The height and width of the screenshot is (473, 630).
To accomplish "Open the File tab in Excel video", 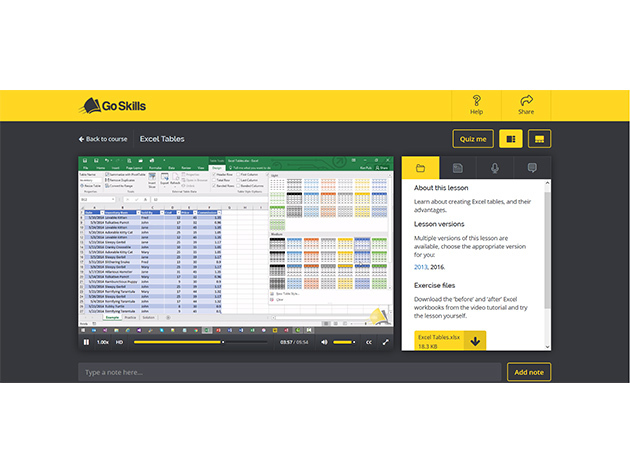I will 86,168.
